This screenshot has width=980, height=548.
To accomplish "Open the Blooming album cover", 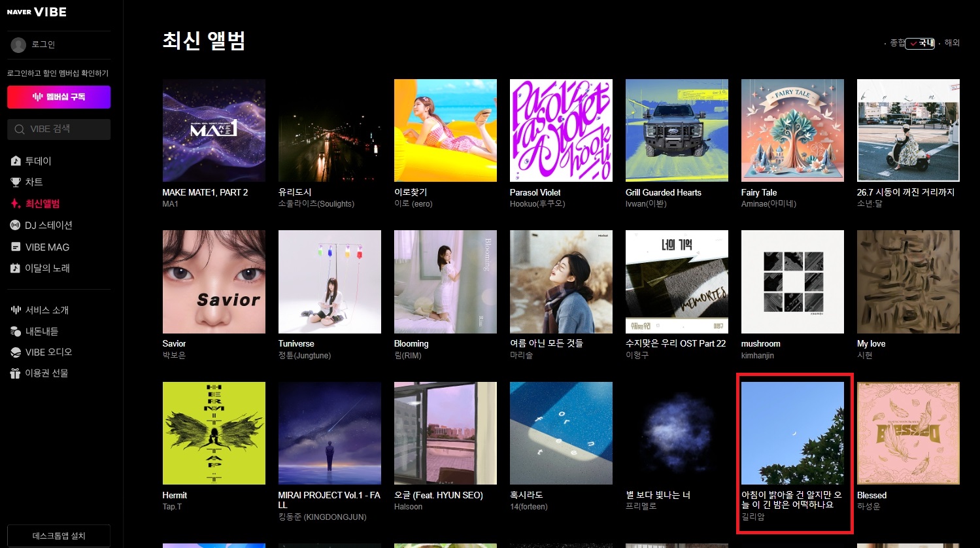I will click(445, 282).
